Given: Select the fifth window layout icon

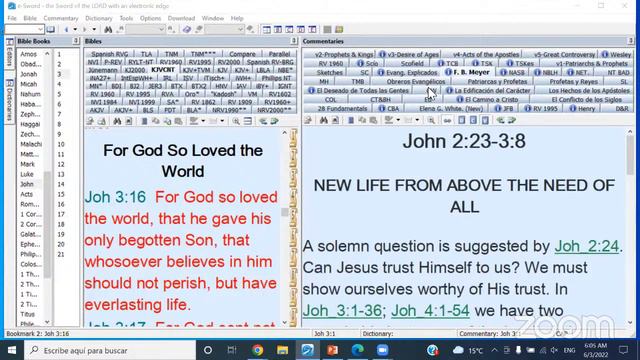Looking at the screenshot, I should [x=312, y=29].
